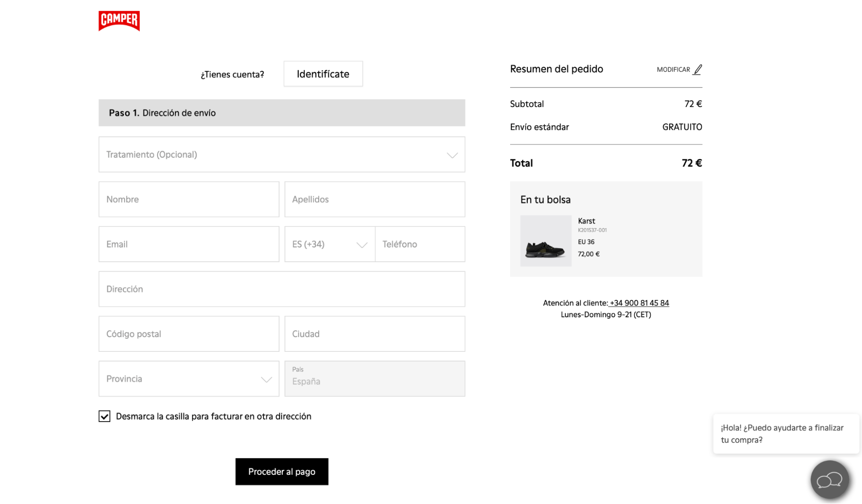This screenshot has height=504, width=862.
Task: Click the Código postal field
Action: [189, 334]
